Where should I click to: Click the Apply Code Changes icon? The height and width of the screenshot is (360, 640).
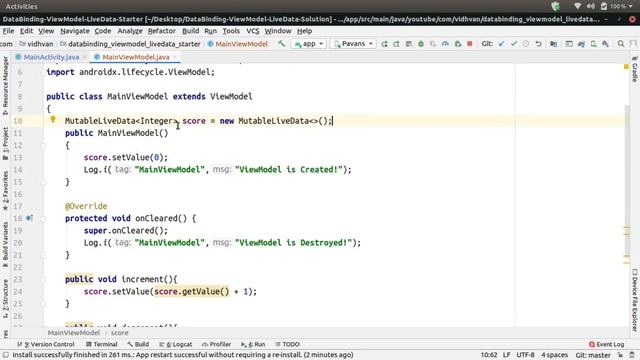click(409, 44)
